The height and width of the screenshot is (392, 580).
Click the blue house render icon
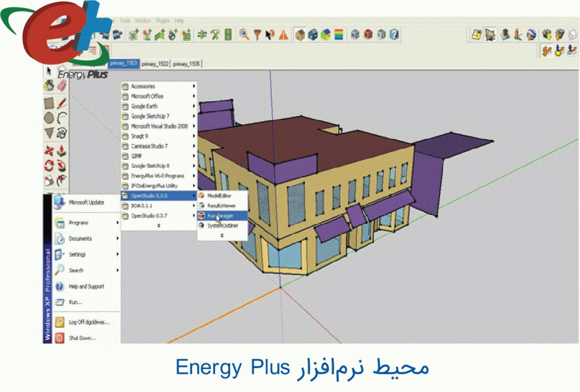tap(313, 35)
